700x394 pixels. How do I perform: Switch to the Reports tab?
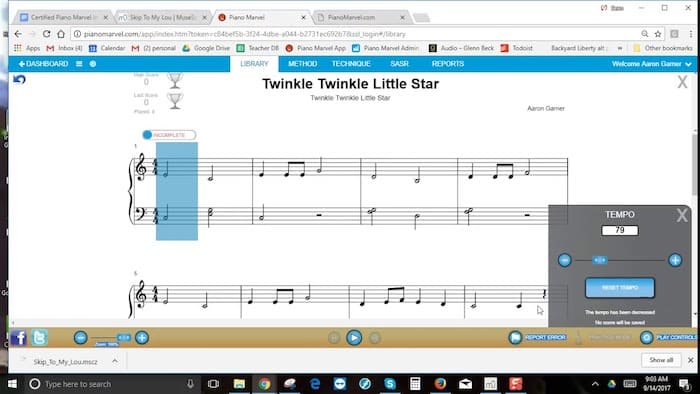coord(448,64)
